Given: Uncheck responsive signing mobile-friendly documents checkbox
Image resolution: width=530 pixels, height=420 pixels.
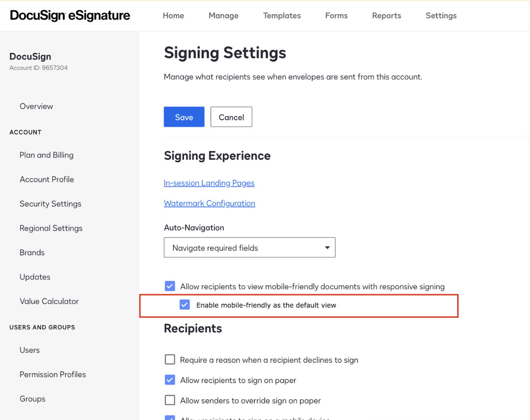Looking at the screenshot, I should pyautogui.click(x=170, y=286).
